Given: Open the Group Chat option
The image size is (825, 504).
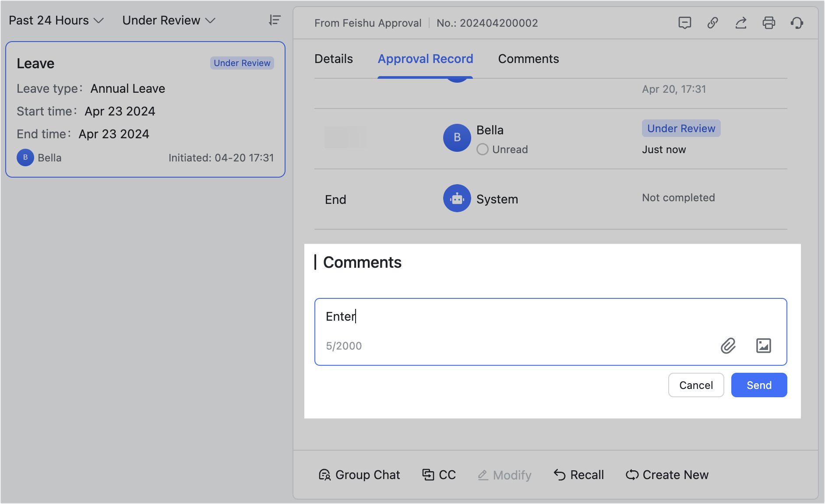Looking at the screenshot, I should point(360,475).
